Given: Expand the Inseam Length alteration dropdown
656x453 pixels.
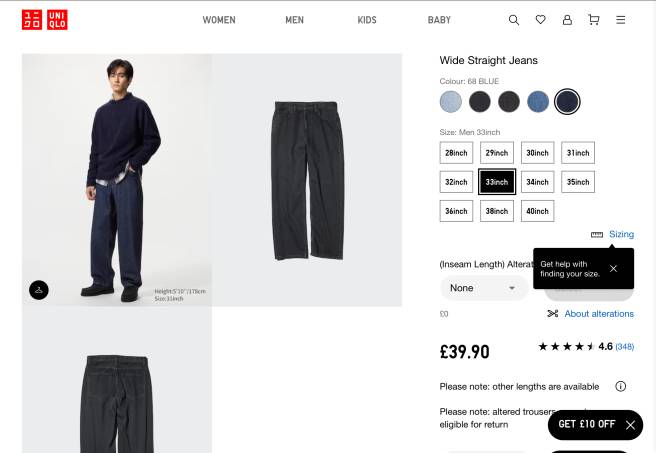Looking at the screenshot, I should pyautogui.click(x=484, y=288).
